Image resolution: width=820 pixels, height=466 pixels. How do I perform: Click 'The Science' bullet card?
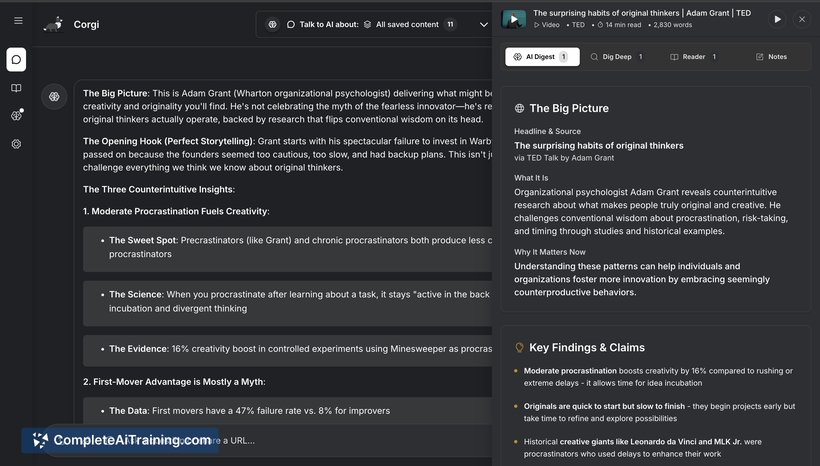click(288, 303)
